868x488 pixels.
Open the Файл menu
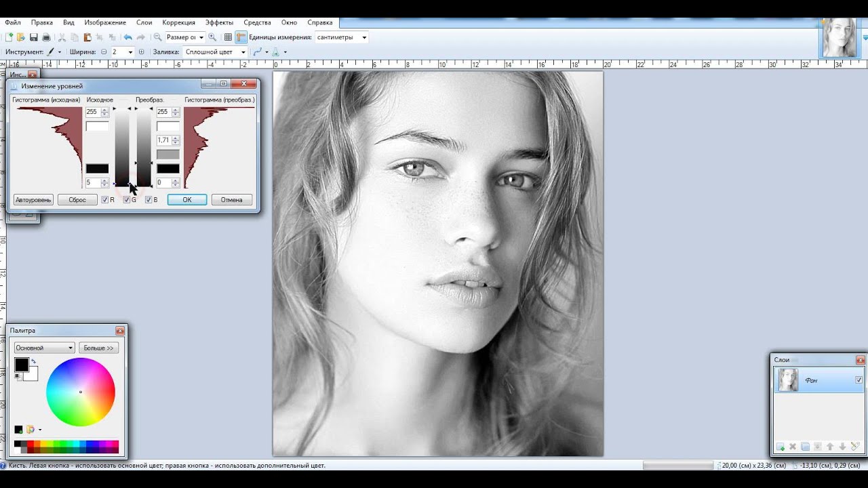click(x=12, y=22)
